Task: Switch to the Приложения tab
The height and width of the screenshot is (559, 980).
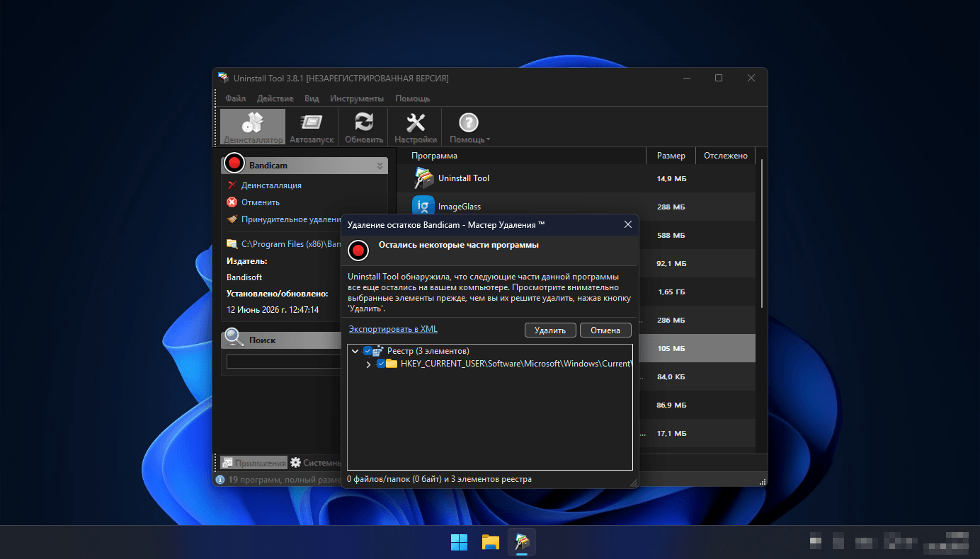Action: click(x=253, y=463)
